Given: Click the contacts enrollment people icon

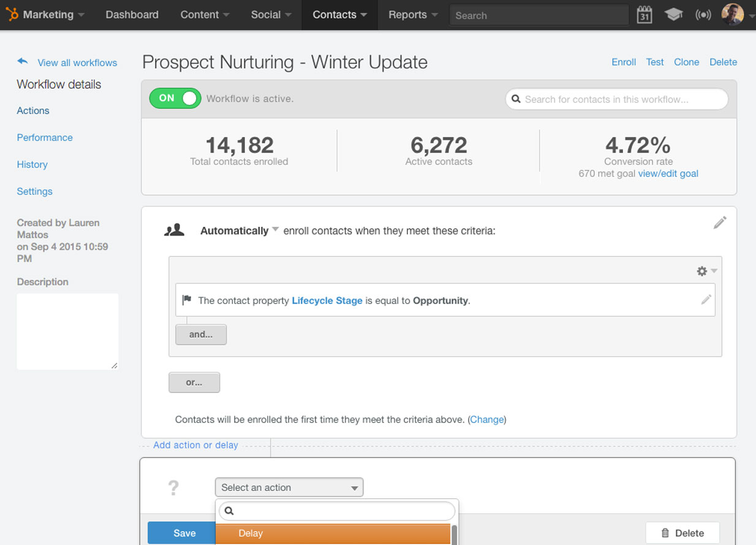Looking at the screenshot, I should [175, 230].
